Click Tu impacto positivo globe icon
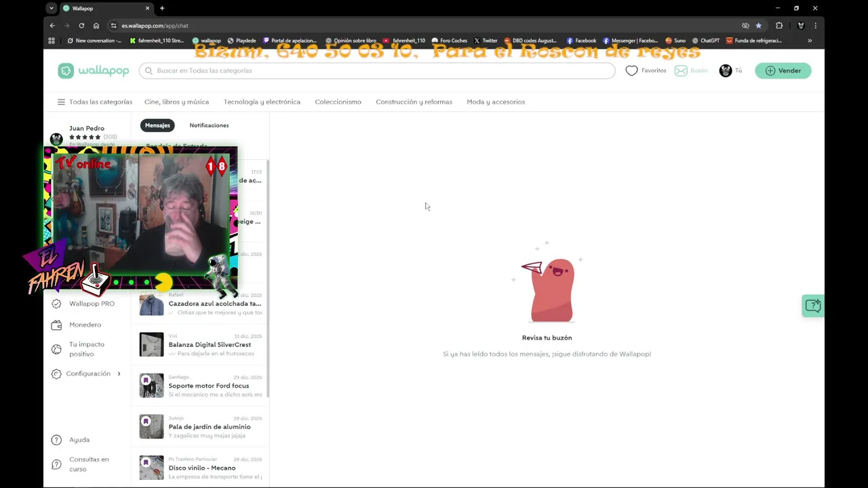 pyautogui.click(x=56, y=349)
